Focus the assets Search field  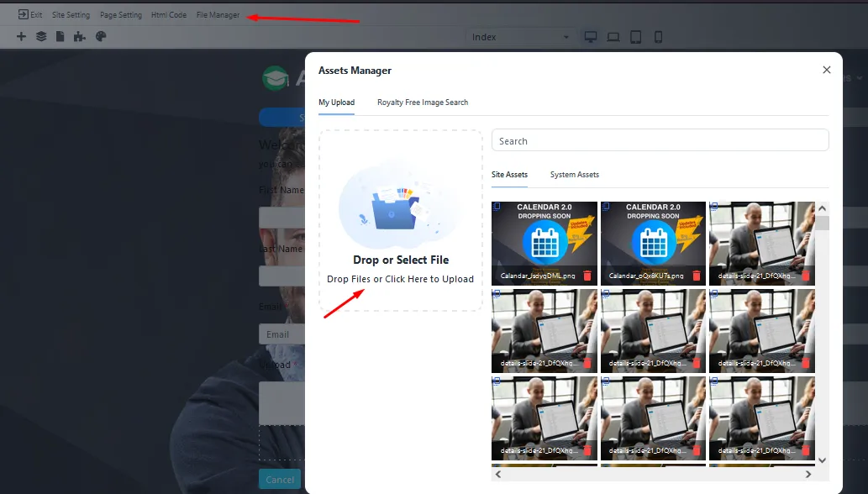[x=660, y=140]
